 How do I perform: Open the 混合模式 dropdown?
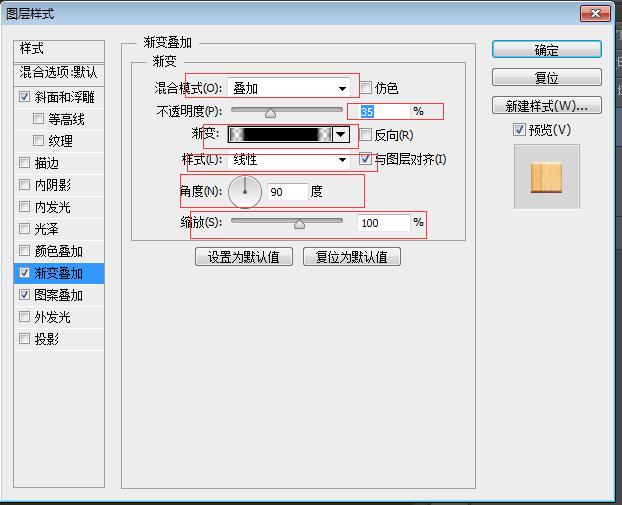[x=291, y=88]
